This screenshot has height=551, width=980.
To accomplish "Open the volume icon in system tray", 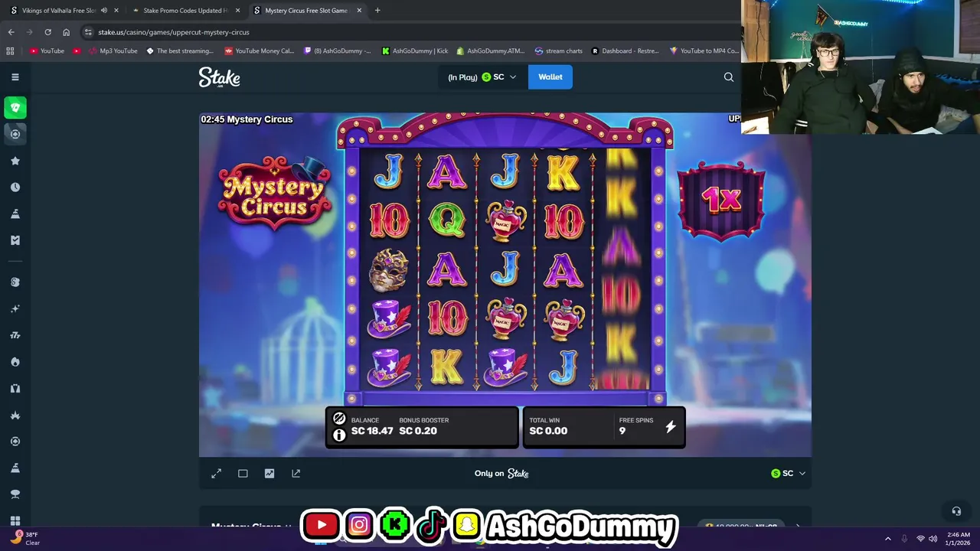I will (x=933, y=539).
